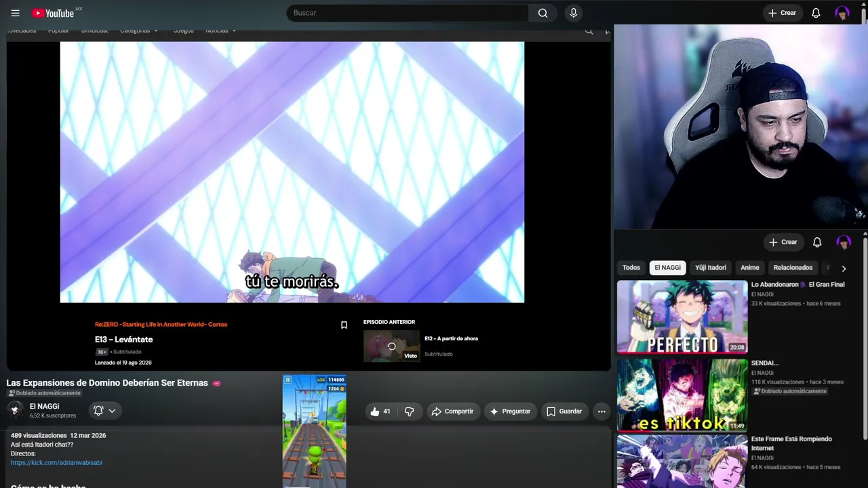Focus the Buscar search field
The width and height of the screenshot is (868, 488).
(408, 13)
